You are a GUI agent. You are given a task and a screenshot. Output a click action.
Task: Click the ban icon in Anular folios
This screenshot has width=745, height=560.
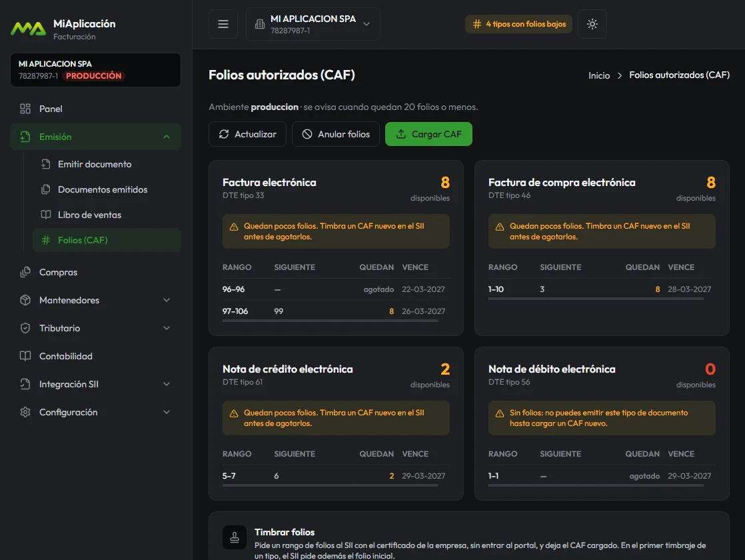coord(307,134)
